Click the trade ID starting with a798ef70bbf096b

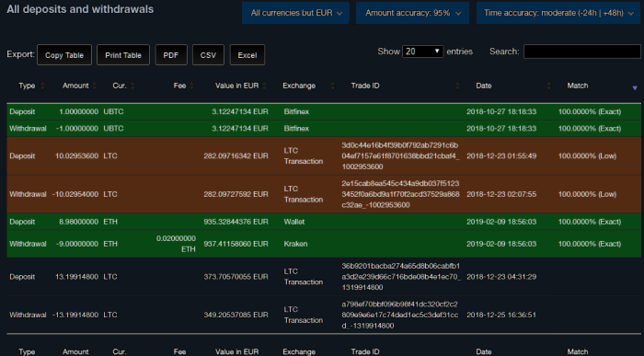point(399,315)
